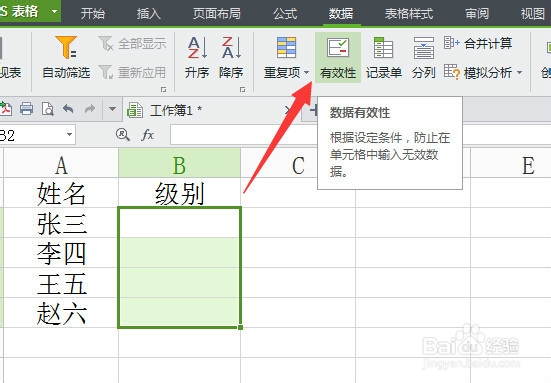This screenshot has width=551, height=383.
Task: Open the 视图 tab
Action: tap(533, 14)
